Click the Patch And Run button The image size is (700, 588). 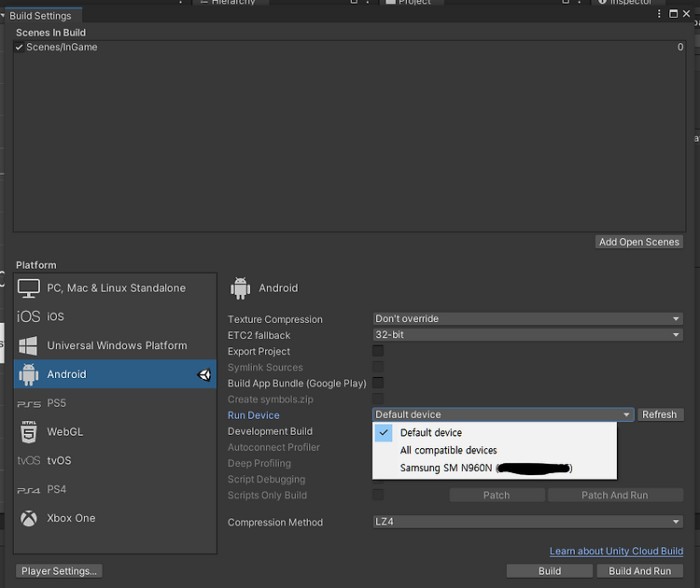(615, 496)
